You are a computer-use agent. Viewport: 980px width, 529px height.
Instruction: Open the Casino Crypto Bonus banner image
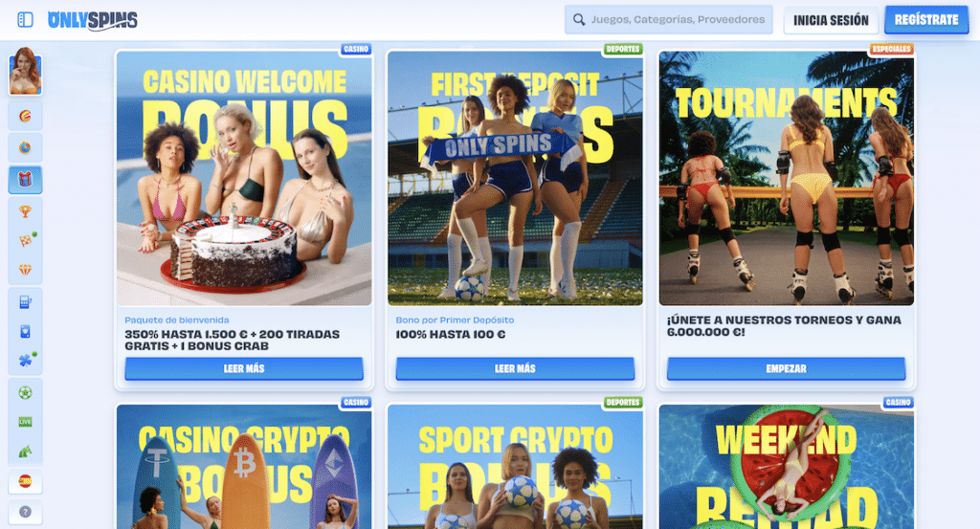pos(244,467)
